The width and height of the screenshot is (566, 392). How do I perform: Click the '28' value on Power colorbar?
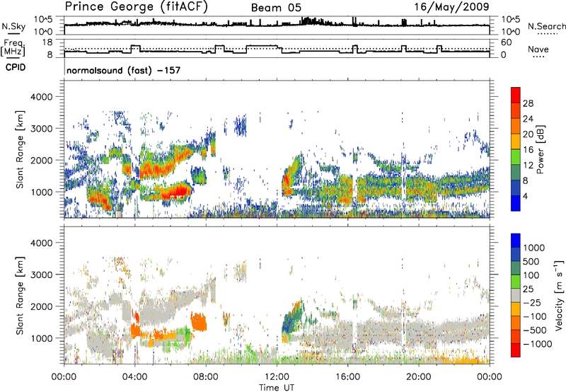point(528,103)
